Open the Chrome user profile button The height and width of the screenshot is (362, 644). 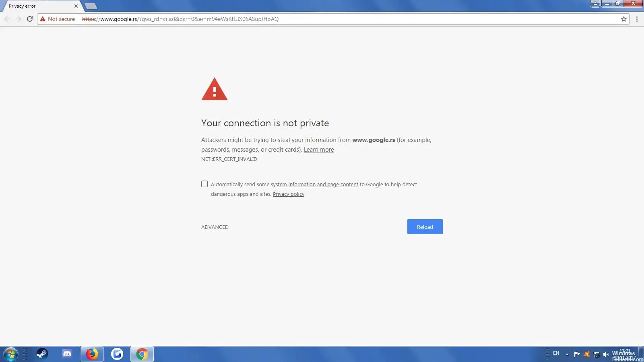pos(595,4)
